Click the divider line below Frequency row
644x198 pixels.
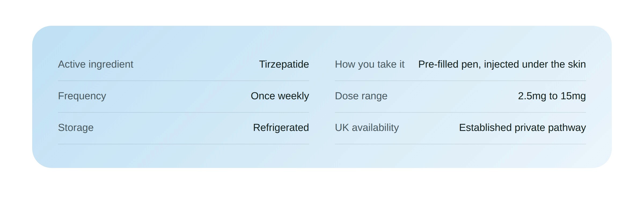[x=184, y=112]
